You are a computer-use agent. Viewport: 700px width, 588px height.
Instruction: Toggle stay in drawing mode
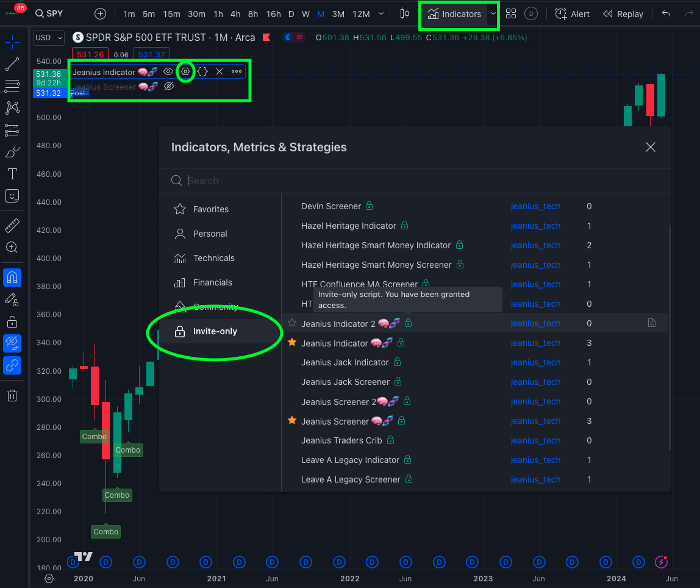pyautogui.click(x=12, y=299)
